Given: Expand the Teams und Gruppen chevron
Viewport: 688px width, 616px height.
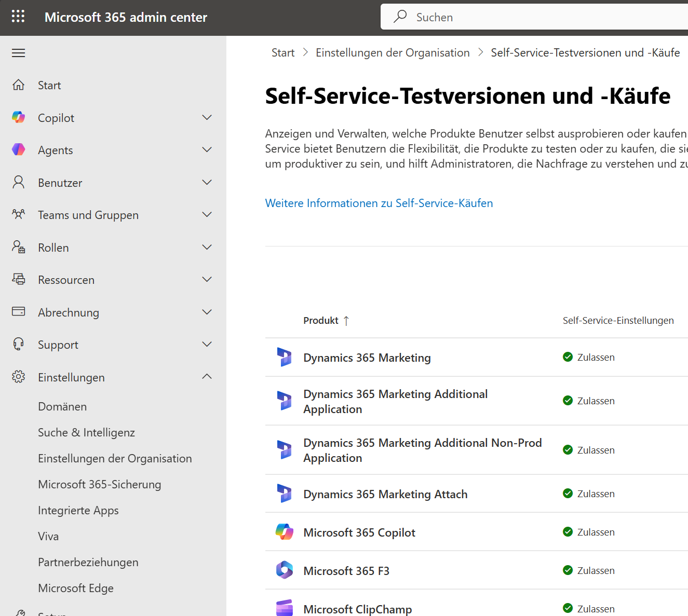Looking at the screenshot, I should pyautogui.click(x=207, y=215).
